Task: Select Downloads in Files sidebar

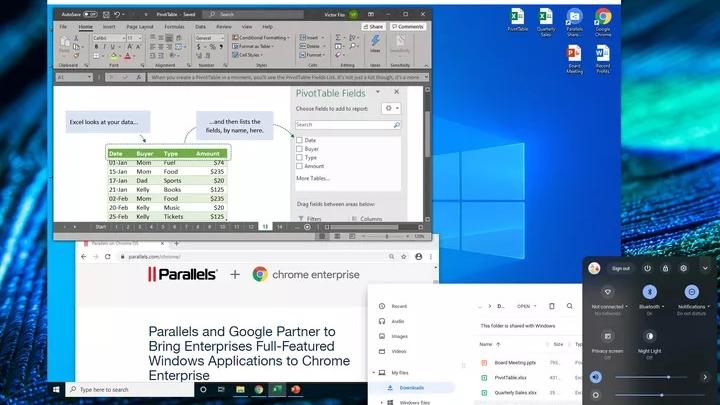Action: (x=411, y=388)
